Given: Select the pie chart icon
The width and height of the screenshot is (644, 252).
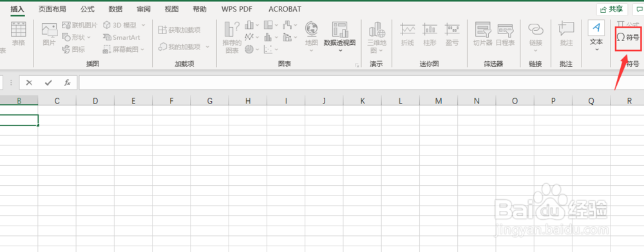Looking at the screenshot, I should (249, 50).
